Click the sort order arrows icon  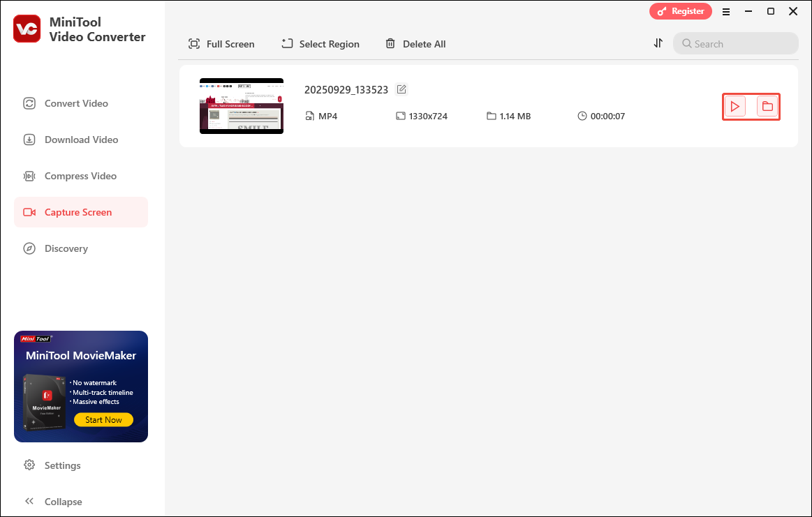click(x=658, y=43)
